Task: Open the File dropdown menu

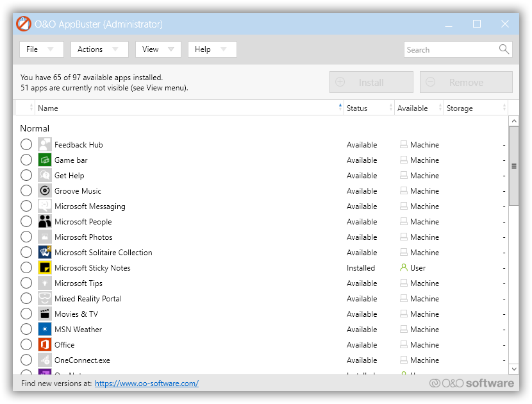Action: click(42, 49)
